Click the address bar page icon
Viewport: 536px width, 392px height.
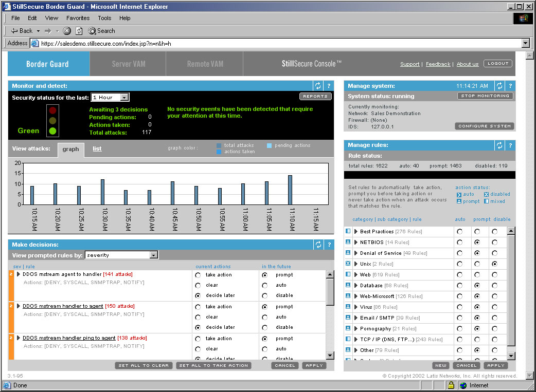[35, 43]
